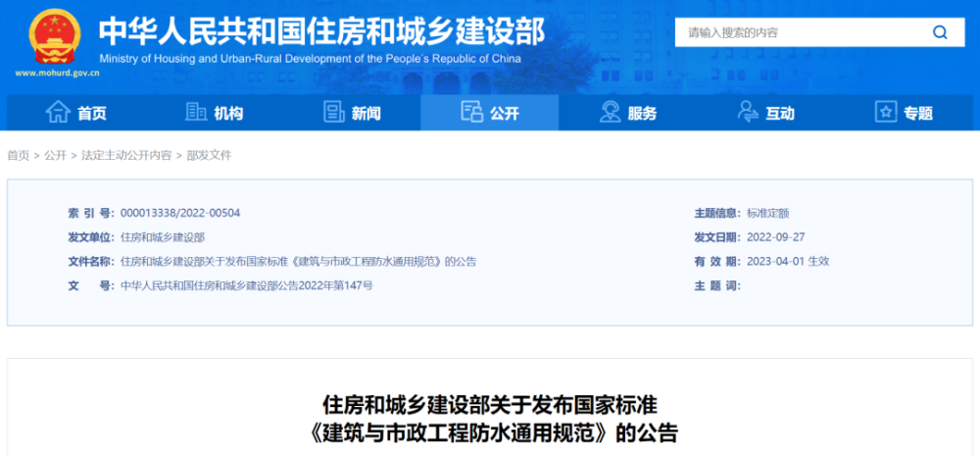Click the interaction icon beside 互动
The image size is (980, 456).
coord(748,113)
